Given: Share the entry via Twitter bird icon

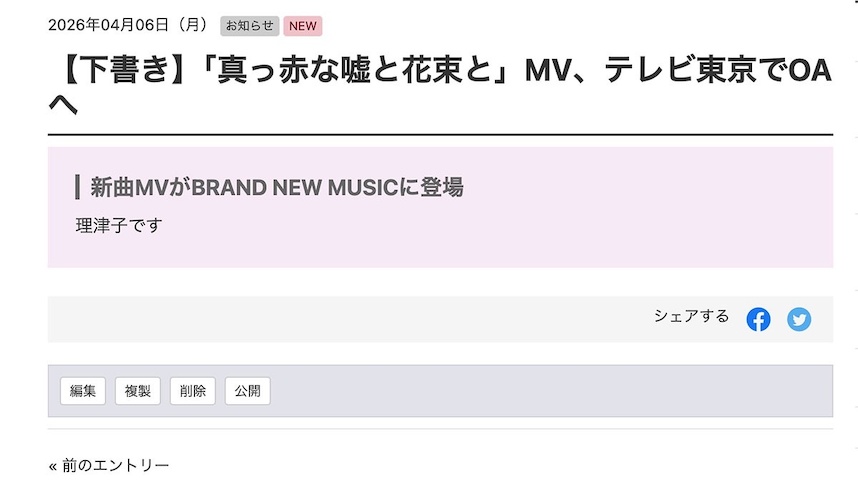Looking at the screenshot, I should click(x=799, y=319).
